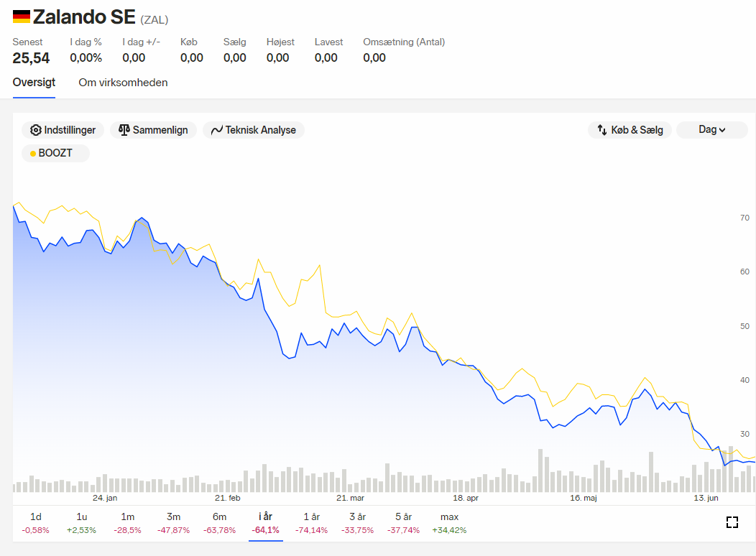
Task: Click the yellow BOOZT color dot
Action: tap(33, 154)
